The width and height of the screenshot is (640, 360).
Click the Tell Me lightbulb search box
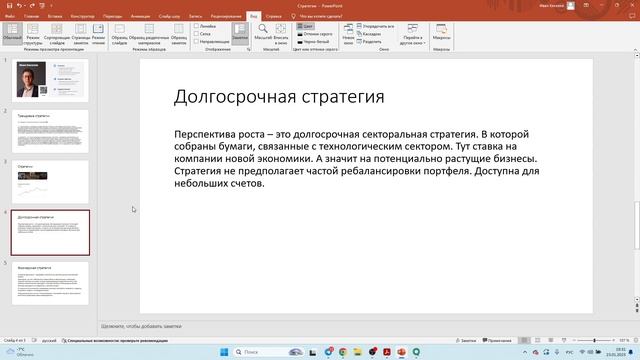pyautogui.click(x=317, y=16)
